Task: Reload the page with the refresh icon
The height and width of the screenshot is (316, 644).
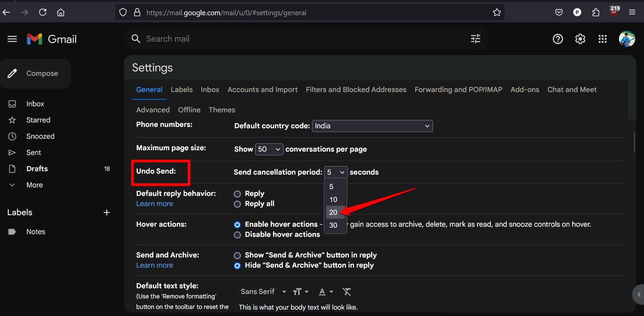Action: [x=43, y=13]
